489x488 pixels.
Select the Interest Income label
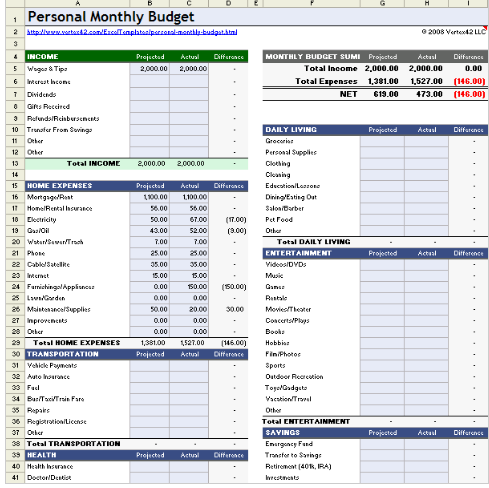pos(49,82)
